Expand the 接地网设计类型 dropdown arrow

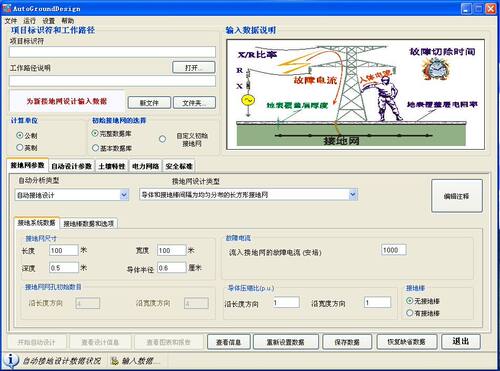click(353, 194)
